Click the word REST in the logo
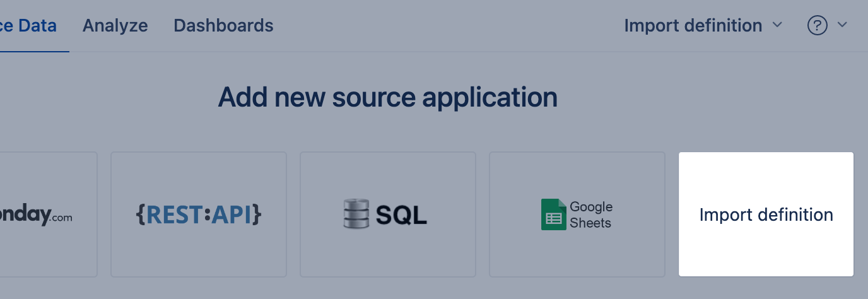Image resolution: width=868 pixels, height=299 pixels. click(175, 214)
